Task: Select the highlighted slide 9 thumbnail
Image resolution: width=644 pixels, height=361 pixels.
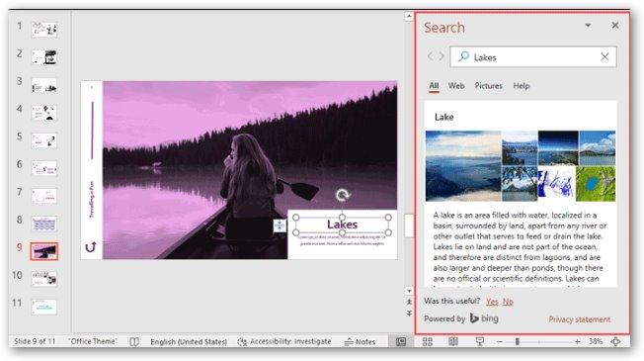Action: pos(43,251)
